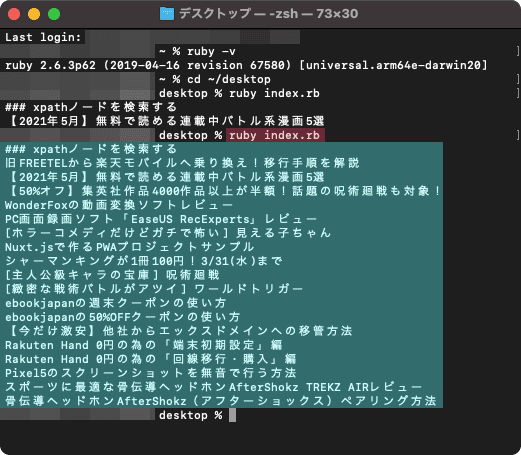Screen dimensions: 521x455
Task: Click the Pixel5のスクリーンショット line
Action: click(150, 373)
